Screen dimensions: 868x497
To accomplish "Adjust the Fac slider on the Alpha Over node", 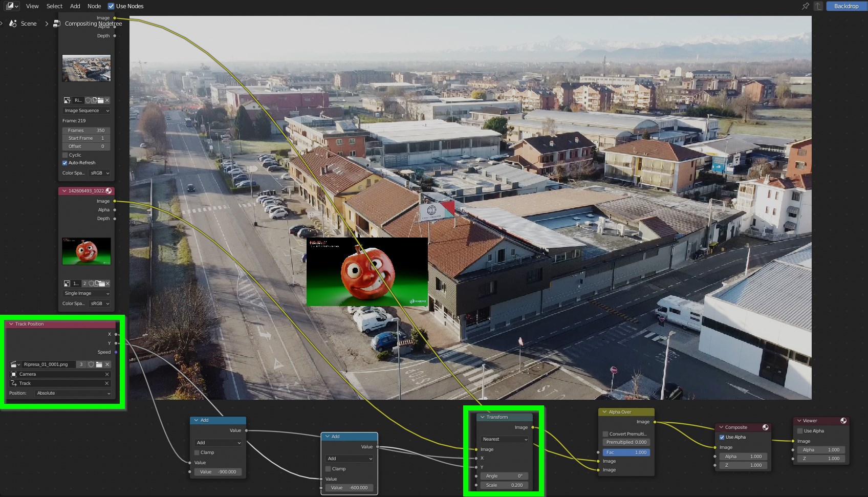I will (x=626, y=452).
